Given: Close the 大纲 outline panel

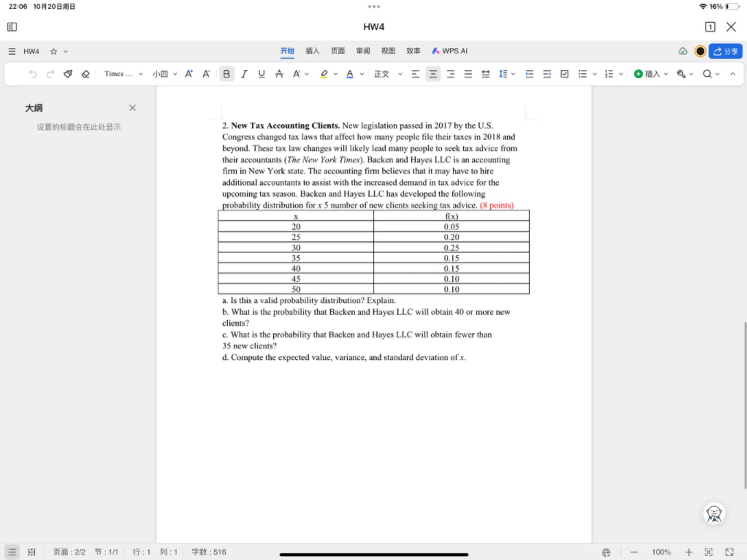Looking at the screenshot, I should [x=133, y=108].
